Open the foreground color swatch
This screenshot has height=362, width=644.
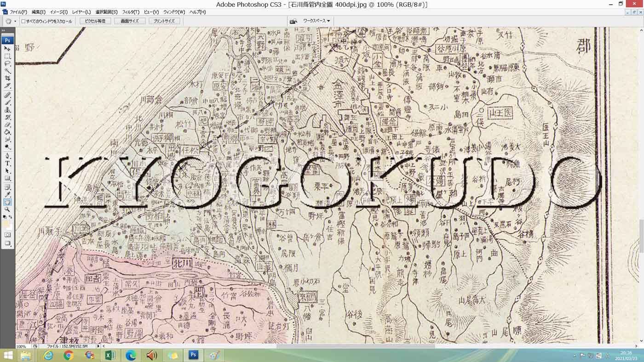click(x=6, y=224)
